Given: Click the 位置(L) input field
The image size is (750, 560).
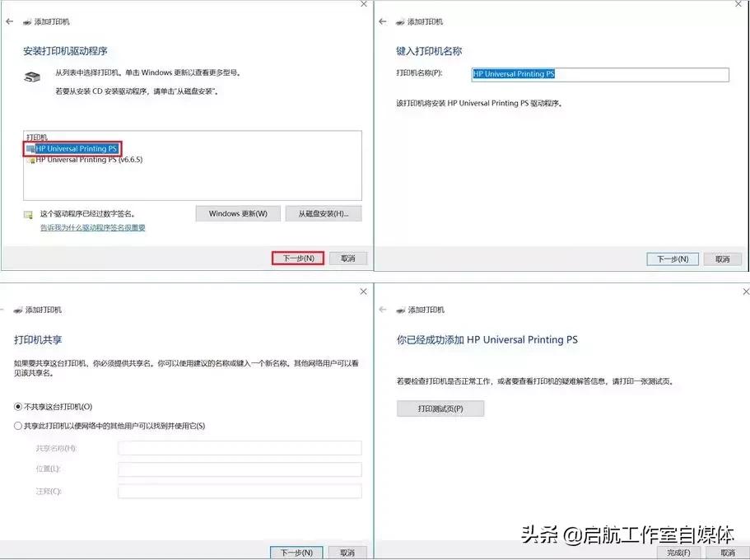Looking at the screenshot, I should coord(239,469).
